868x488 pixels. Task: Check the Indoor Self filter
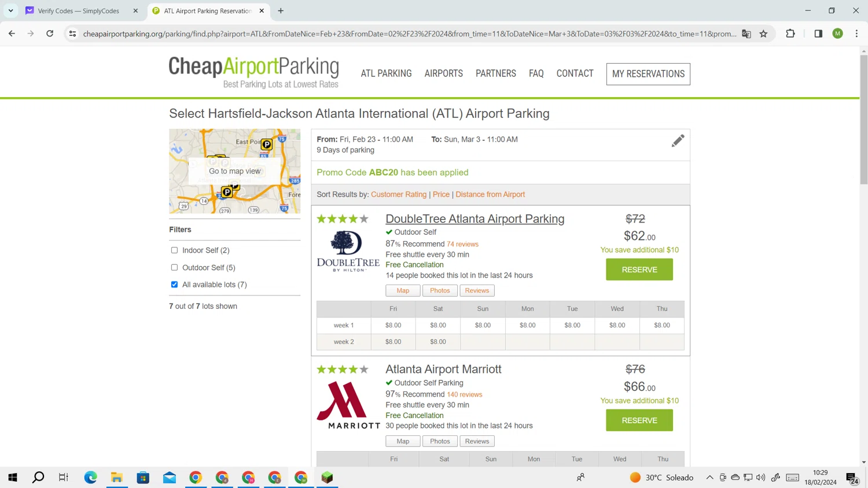pos(174,250)
